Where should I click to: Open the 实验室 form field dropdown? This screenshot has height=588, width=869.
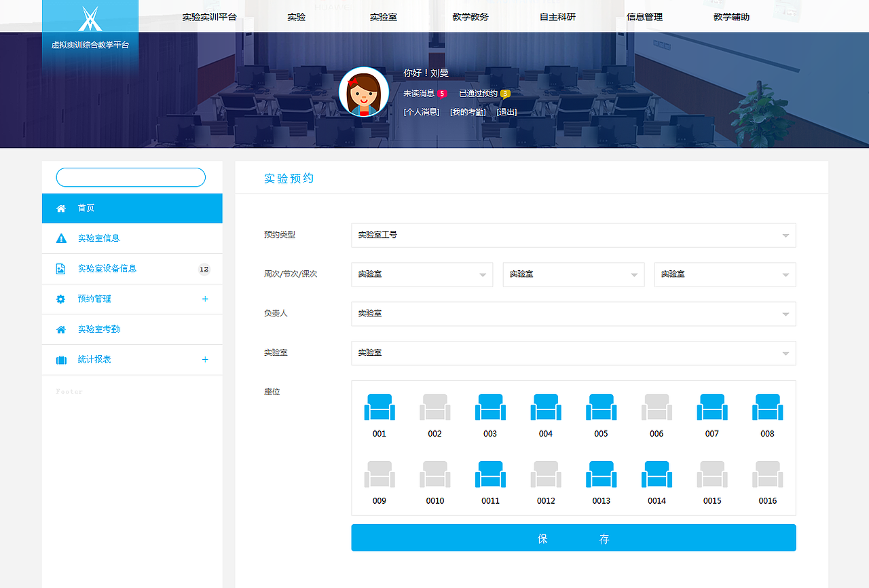(x=574, y=353)
